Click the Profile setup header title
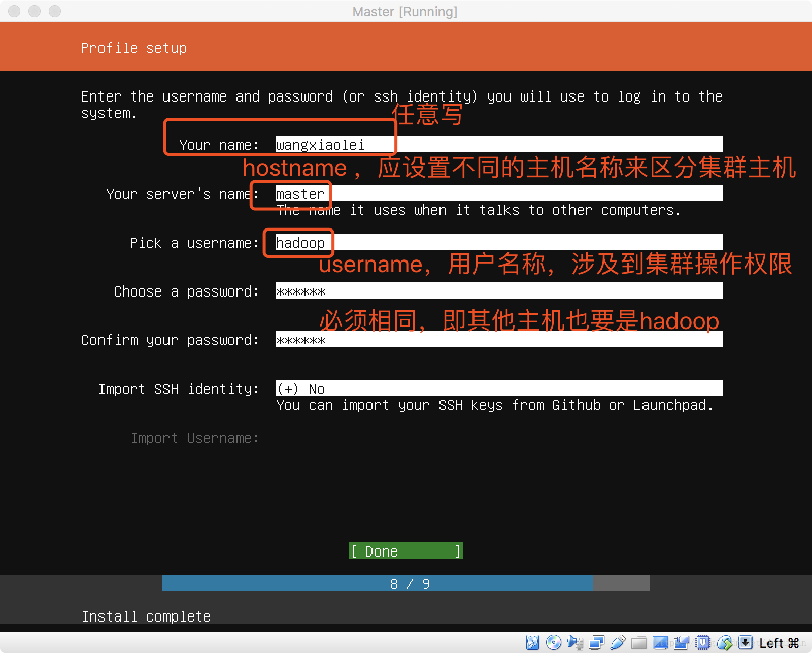 (134, 48)
